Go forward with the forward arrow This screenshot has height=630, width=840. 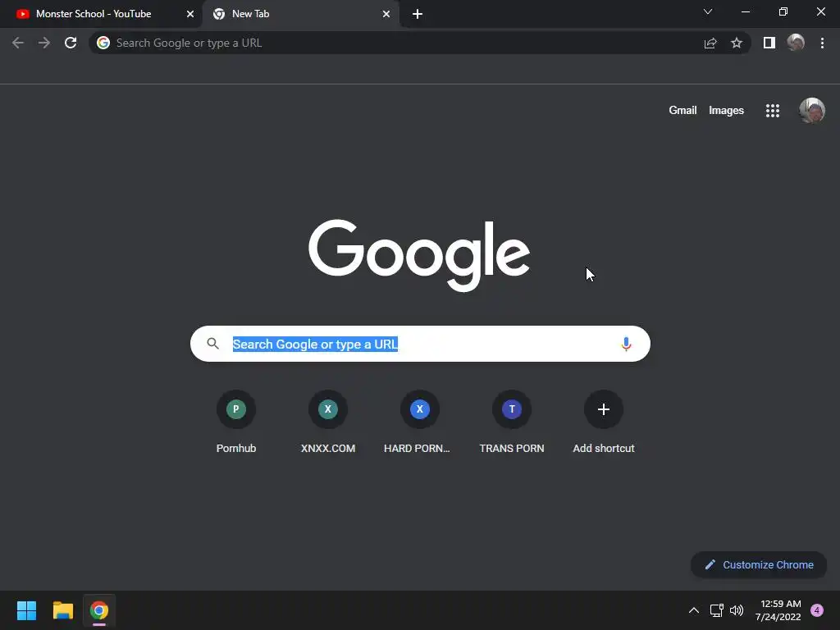coord(44,43)
